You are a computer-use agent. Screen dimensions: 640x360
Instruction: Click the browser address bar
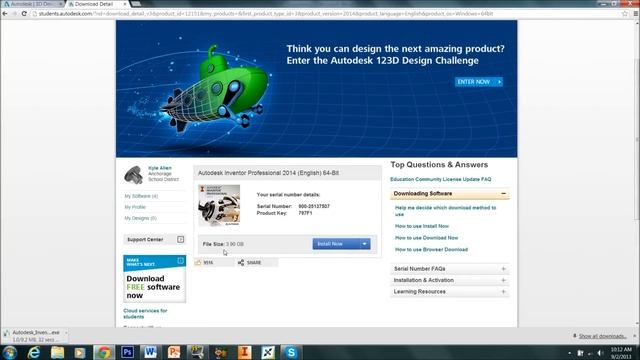point(327,13)
